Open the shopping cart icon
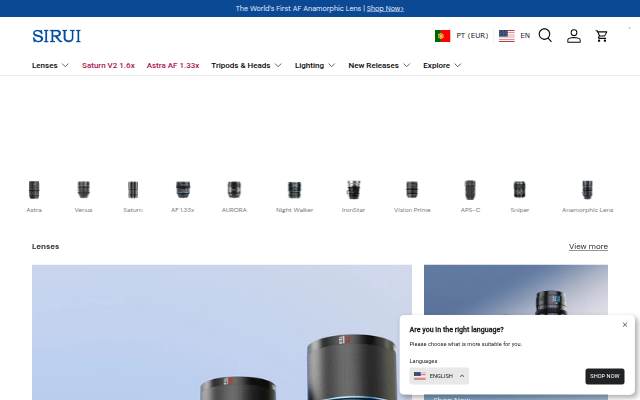The width and height of the screenshot is (640, 400). [601, 36]
